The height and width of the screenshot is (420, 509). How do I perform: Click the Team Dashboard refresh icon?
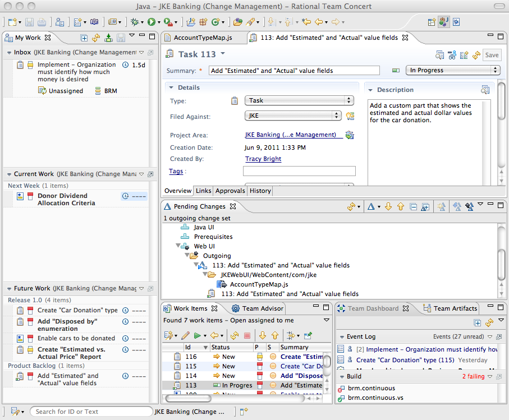[489, 322]
